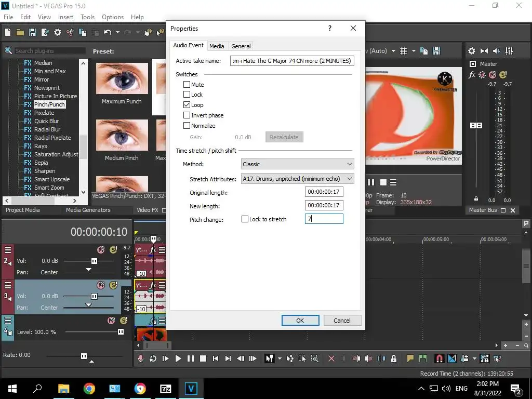Click Master automation settings icon

(482, 75)
